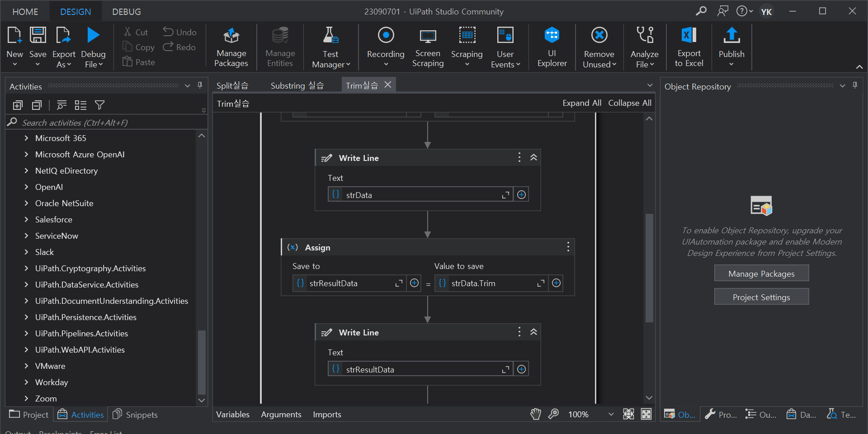Open Variables panel
The height and width of the screenshot is (434, 868).
coord(233,414)
